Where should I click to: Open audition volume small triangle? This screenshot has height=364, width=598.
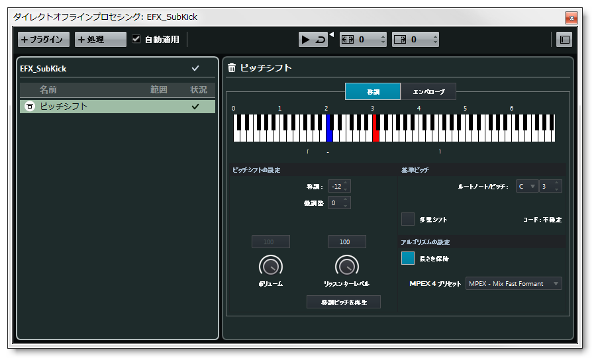tap(331, 34)
